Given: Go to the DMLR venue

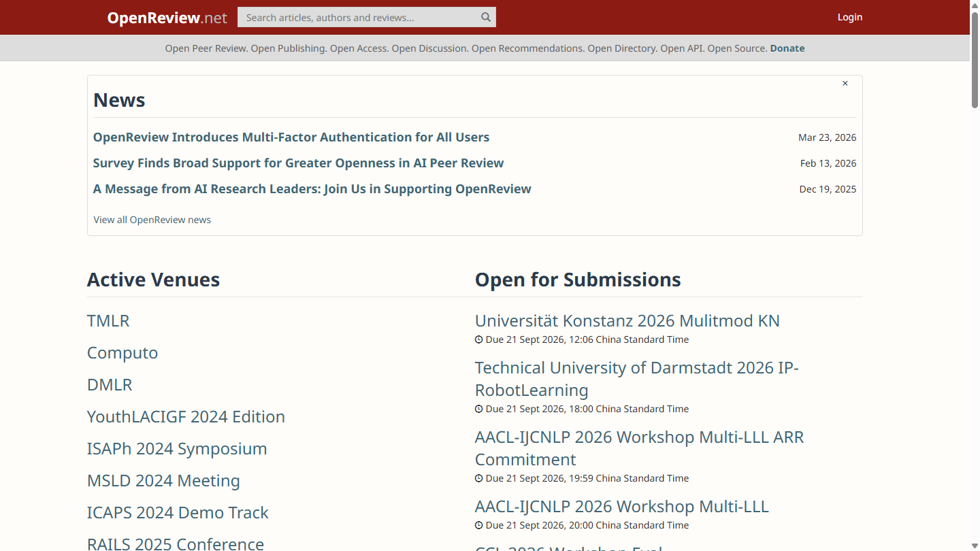Looking at the screenshot, I should pos(110,385).
